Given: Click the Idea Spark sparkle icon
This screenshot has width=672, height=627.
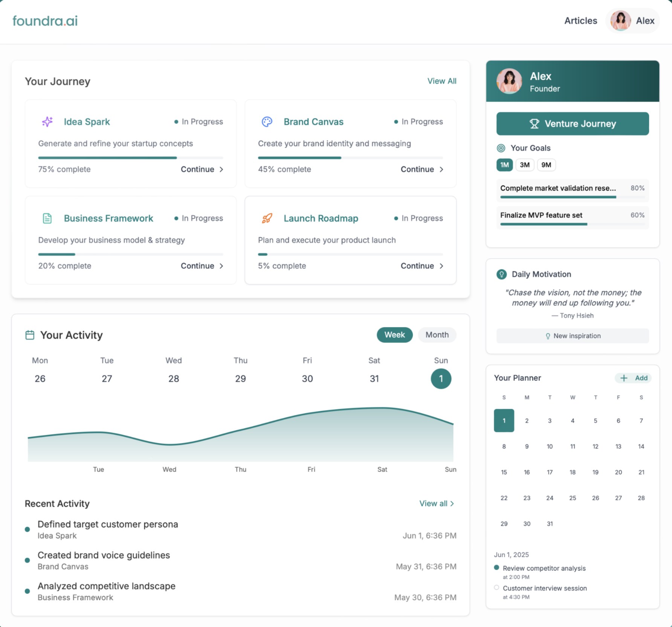Looking at the screenshot, I should (47, 122).
